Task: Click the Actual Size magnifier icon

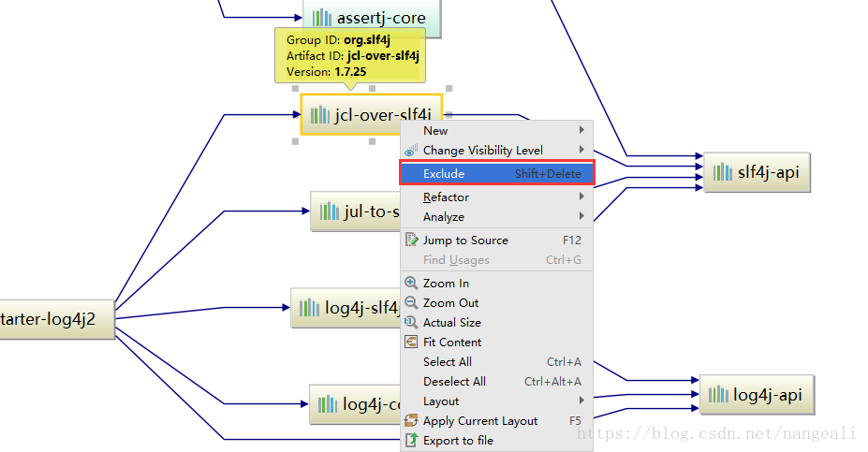Action: coord(411,322)
